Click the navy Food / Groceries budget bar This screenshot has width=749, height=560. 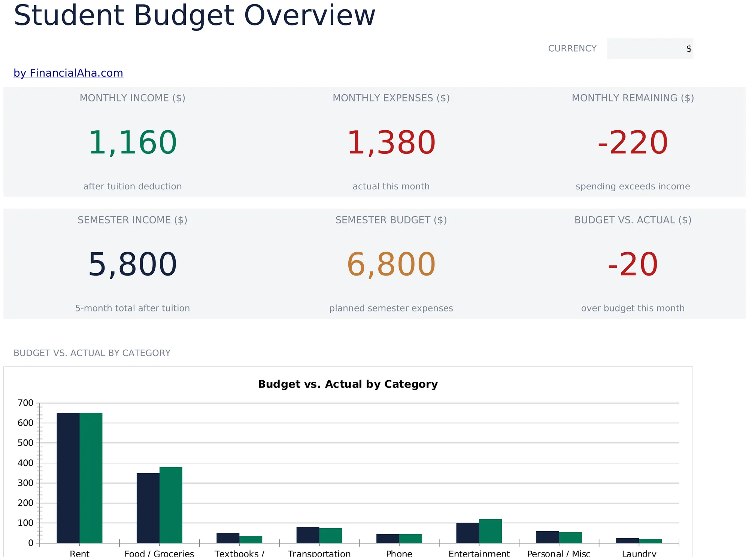pos(148,508)
